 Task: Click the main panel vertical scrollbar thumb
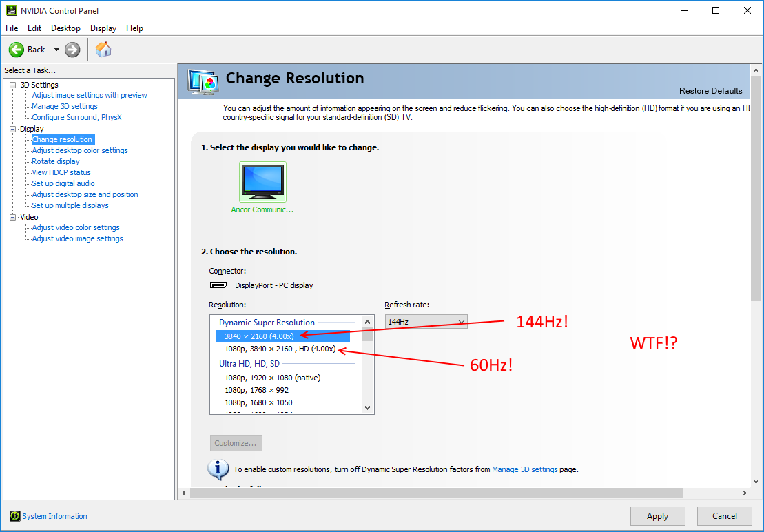(756, 190)
